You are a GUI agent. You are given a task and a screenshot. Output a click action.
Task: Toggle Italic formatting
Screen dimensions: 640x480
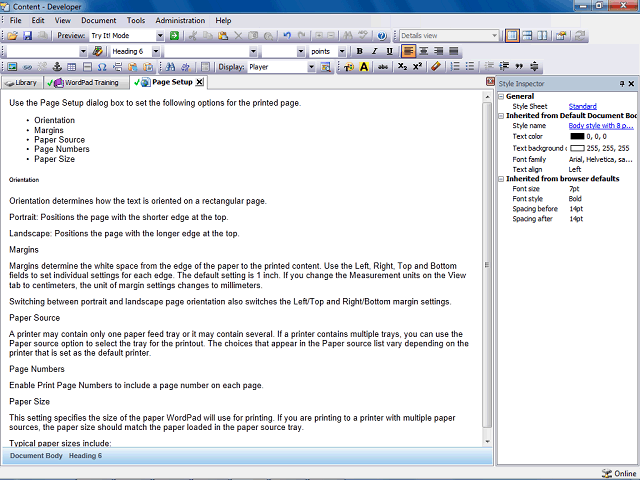point(374,51)
